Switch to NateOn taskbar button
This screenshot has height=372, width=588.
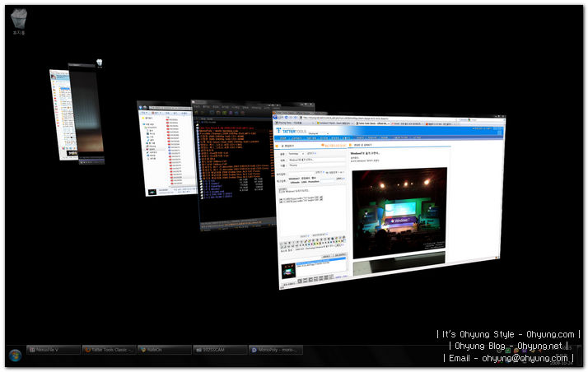[164, 350]
